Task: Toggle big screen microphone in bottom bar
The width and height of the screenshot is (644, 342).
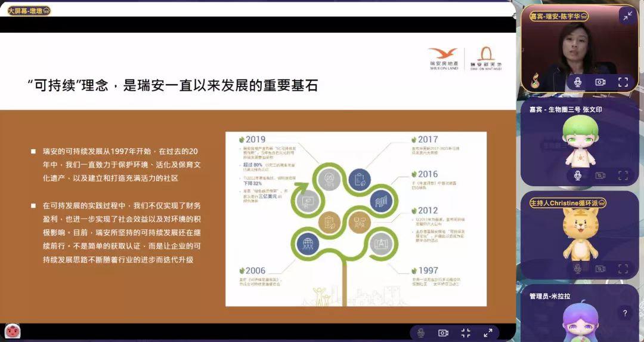Action: point(420,332)
